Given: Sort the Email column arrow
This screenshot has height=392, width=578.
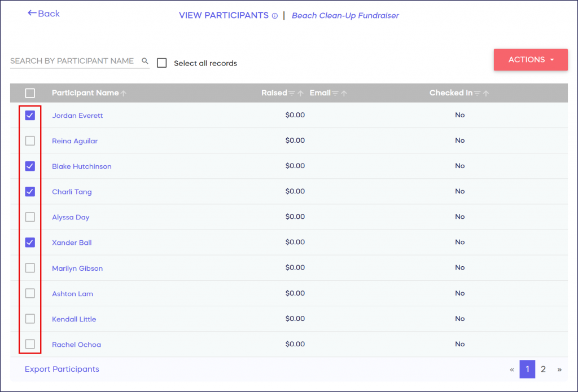Looking at the screenshot, I should pos(344,93).
